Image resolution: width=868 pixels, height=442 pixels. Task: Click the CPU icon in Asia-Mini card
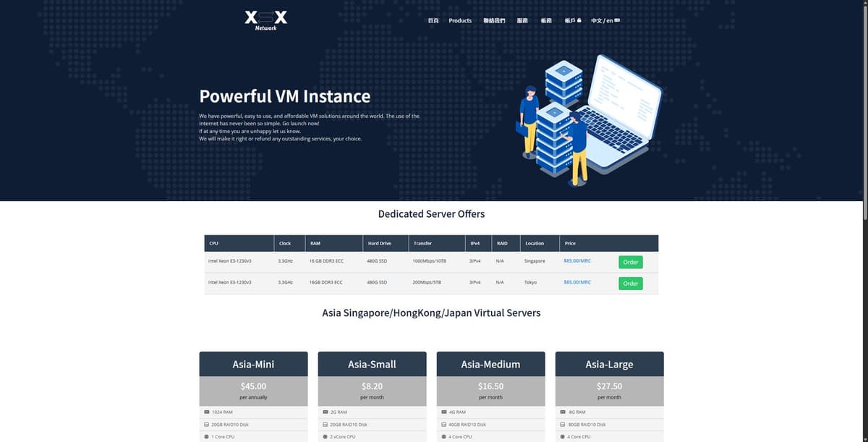207,437
